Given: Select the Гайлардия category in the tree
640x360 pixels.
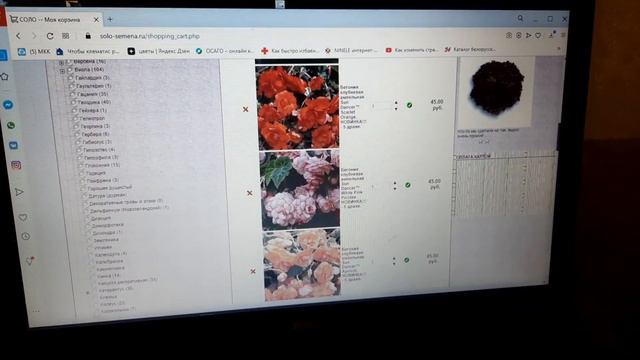Looking at the screenshot, I should (92, 77).
